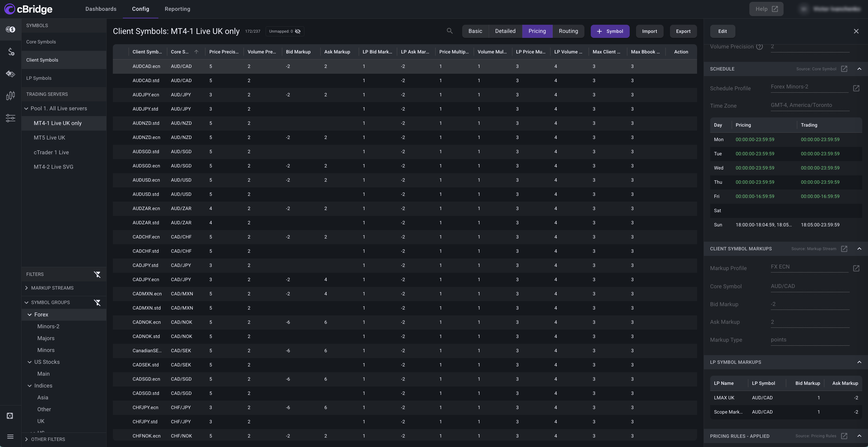Open the dollar-gear section in the icon rail

11,52
